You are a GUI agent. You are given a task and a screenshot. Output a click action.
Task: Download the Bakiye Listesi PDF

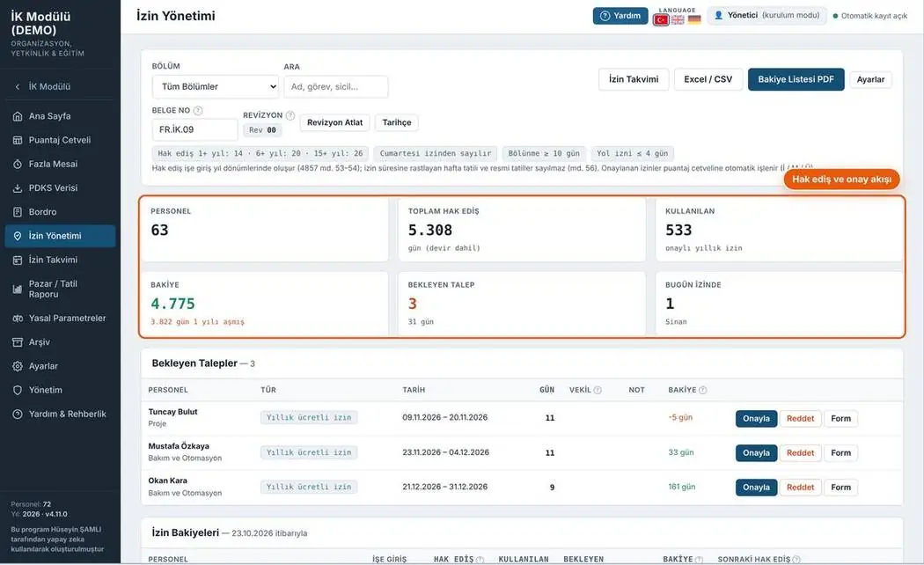tap(796, 79)
